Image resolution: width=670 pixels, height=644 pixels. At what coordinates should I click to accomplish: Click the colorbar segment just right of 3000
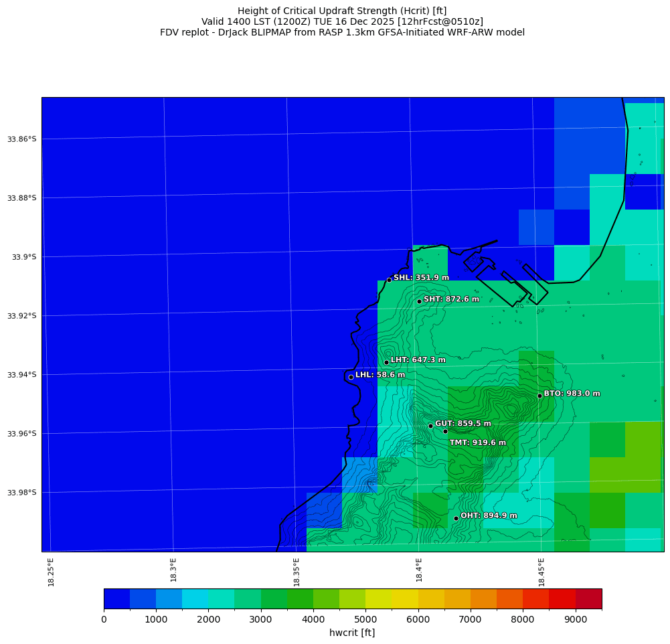point(274,598)
